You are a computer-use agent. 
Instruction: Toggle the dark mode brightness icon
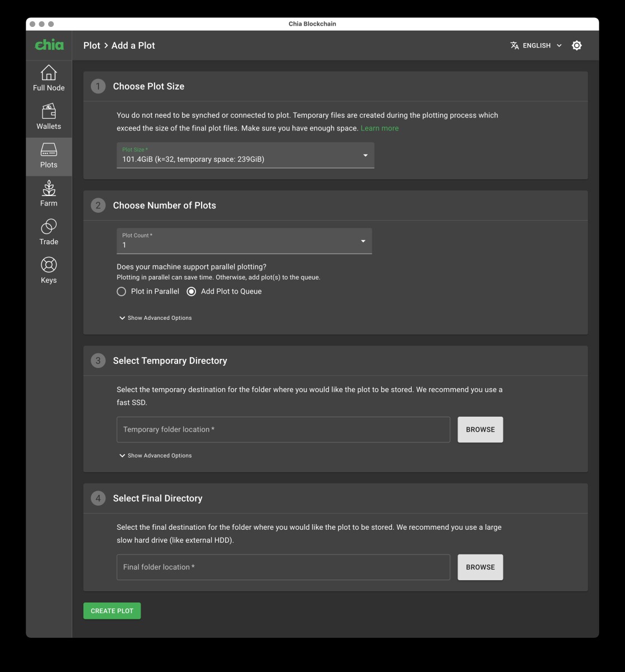pyautogui.click(x=577, y=45)
